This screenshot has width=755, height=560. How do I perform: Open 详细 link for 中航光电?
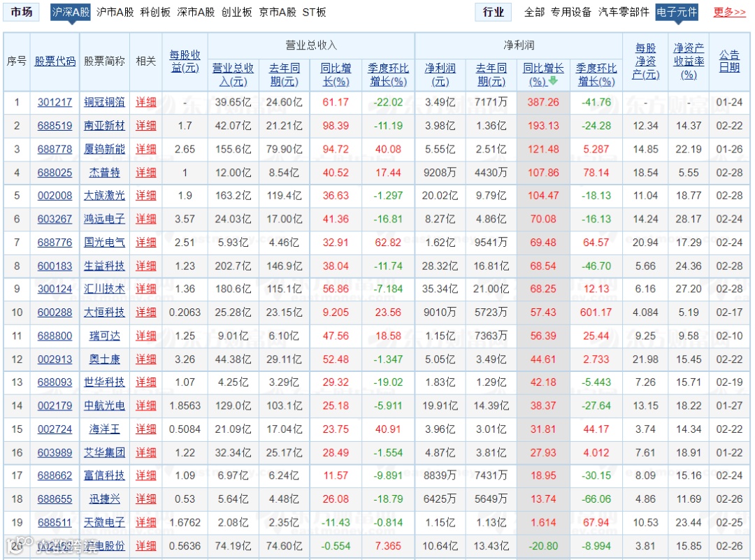point(146,406)
